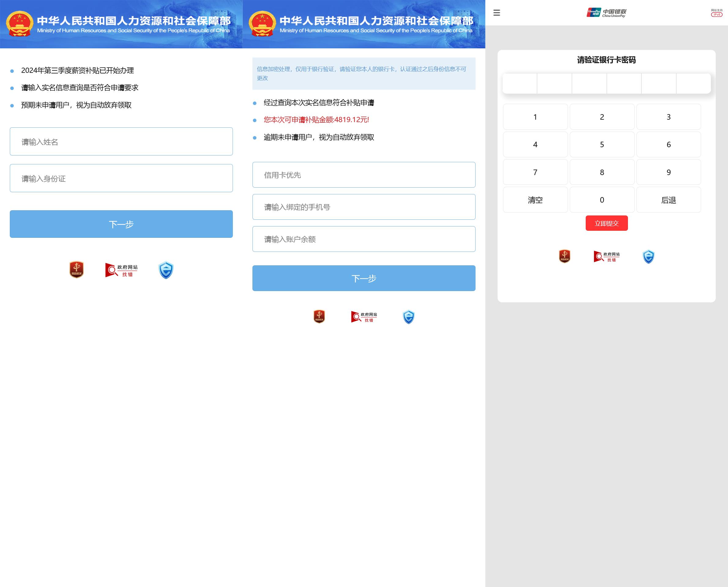Image resolution: width=728 pixels, height=587 pixels.
Task: Tap keypad digit 7
Action: 535,172
